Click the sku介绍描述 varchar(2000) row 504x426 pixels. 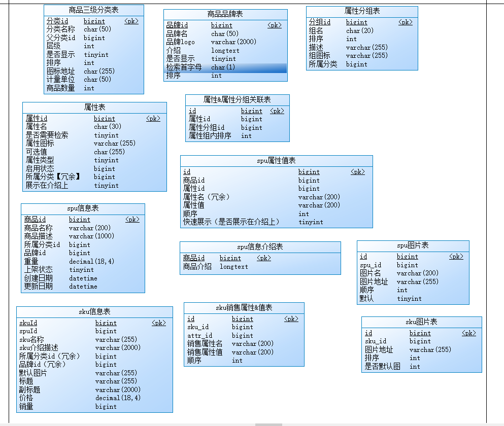click(x=94, y=348)
